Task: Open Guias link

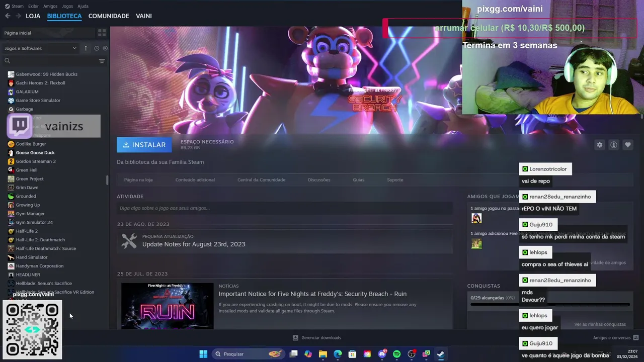Action: tap(359, 180)
